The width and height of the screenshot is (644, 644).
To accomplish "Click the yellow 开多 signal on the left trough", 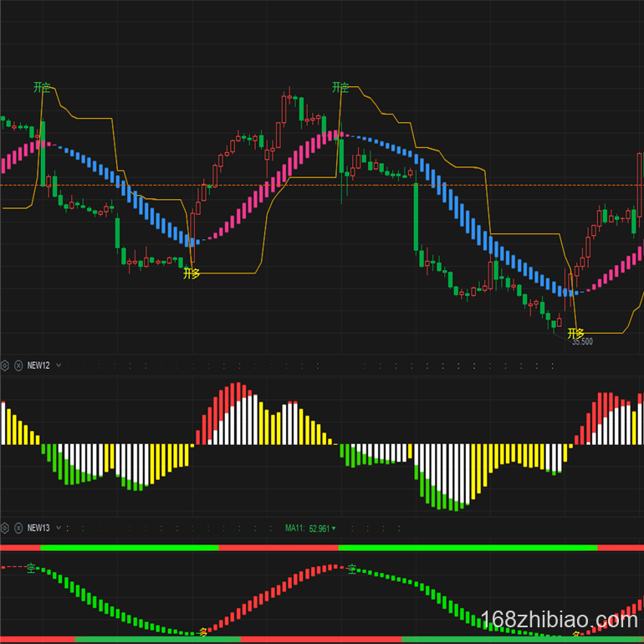I will (x=192, y=273).
